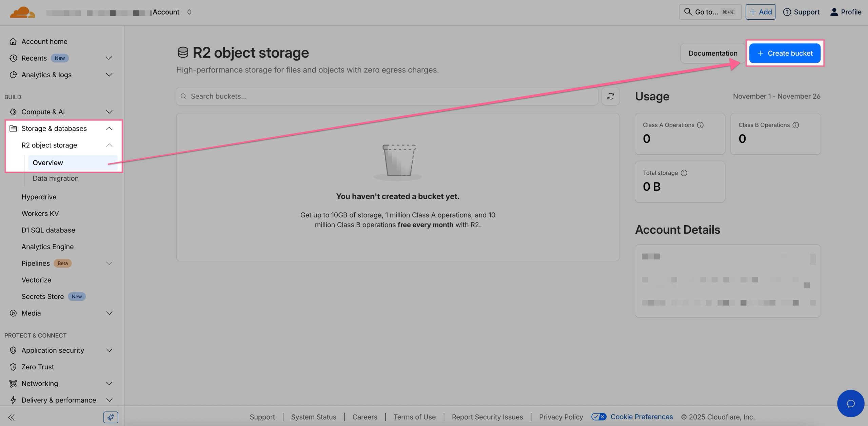
Task: Expand the Media section chevron
Action: (109, 313)
